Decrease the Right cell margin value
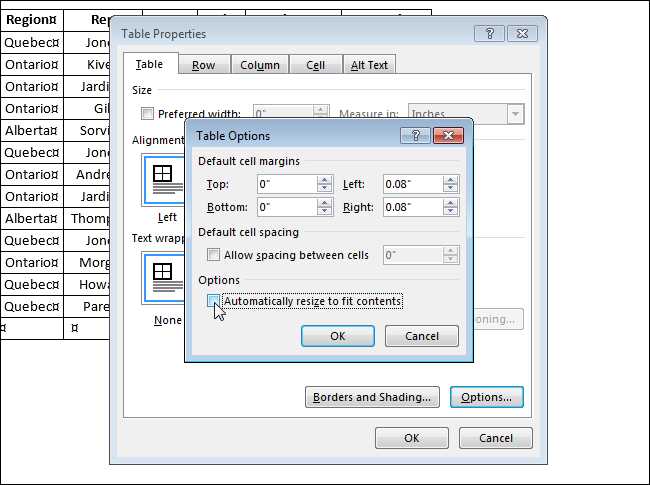This screenshot has width=650, height=485. point(450,211)
